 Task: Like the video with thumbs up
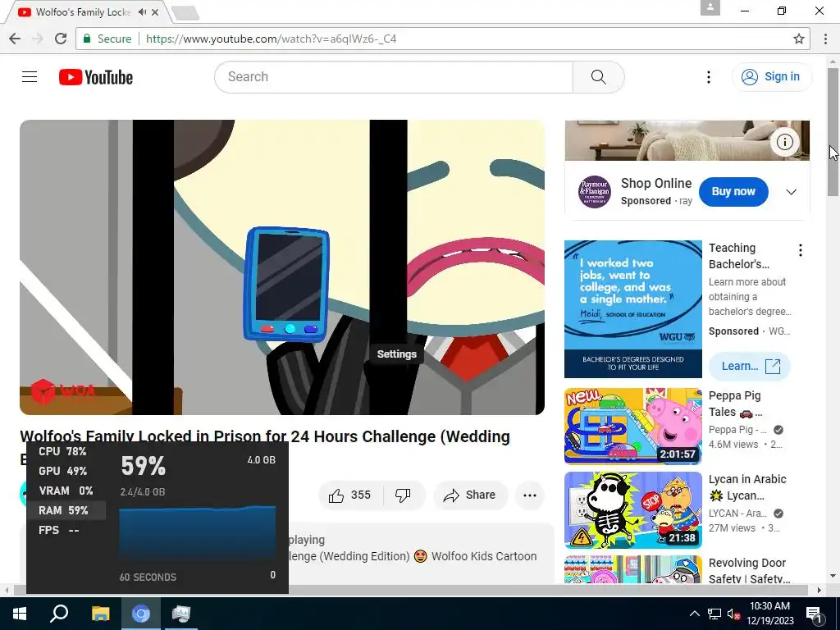click(x=350, y=495)
